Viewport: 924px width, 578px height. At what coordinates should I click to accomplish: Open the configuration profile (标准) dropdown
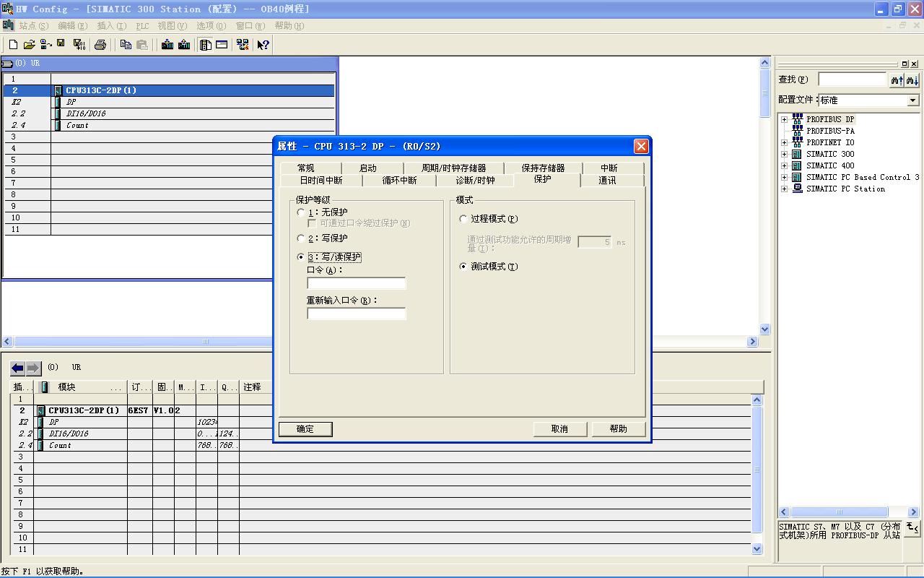(x=913, y=100)
